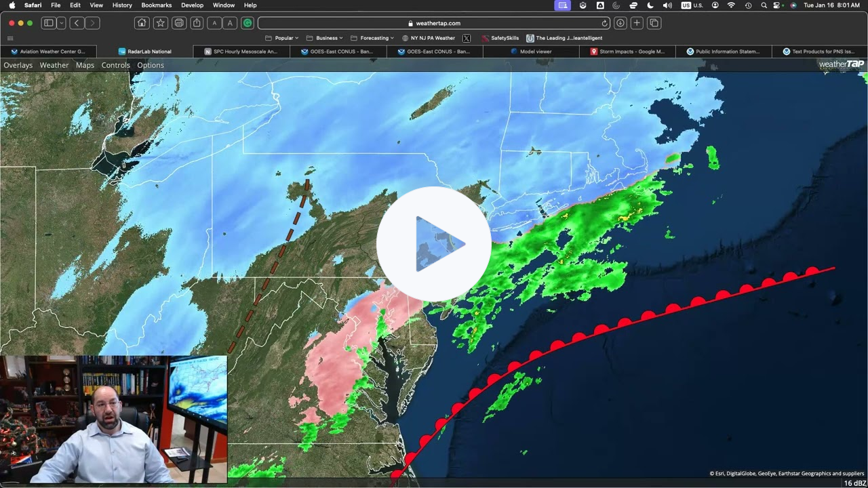Open the Overlays menu in weatherTAP

click(x=18, y=65)
